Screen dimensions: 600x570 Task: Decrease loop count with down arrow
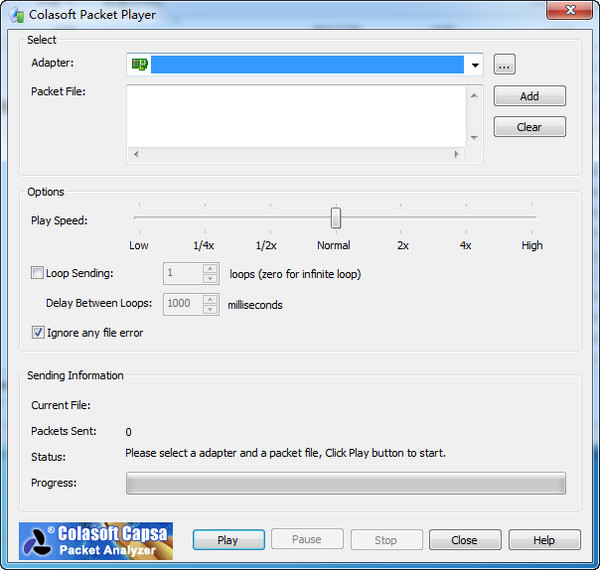click(210, 279)
